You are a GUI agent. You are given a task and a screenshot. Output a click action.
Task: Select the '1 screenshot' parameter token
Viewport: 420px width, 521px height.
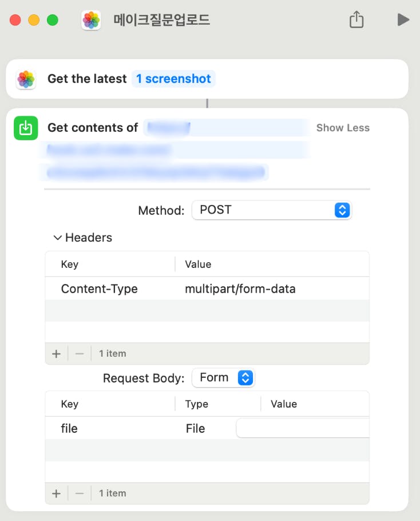tap(173, 79)
